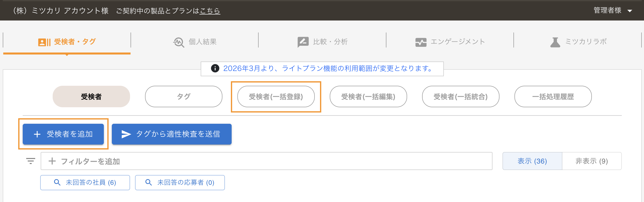Open the 管理者様 dropdown arrow
This screenshot has width=644, height=202.
(630, 11)
